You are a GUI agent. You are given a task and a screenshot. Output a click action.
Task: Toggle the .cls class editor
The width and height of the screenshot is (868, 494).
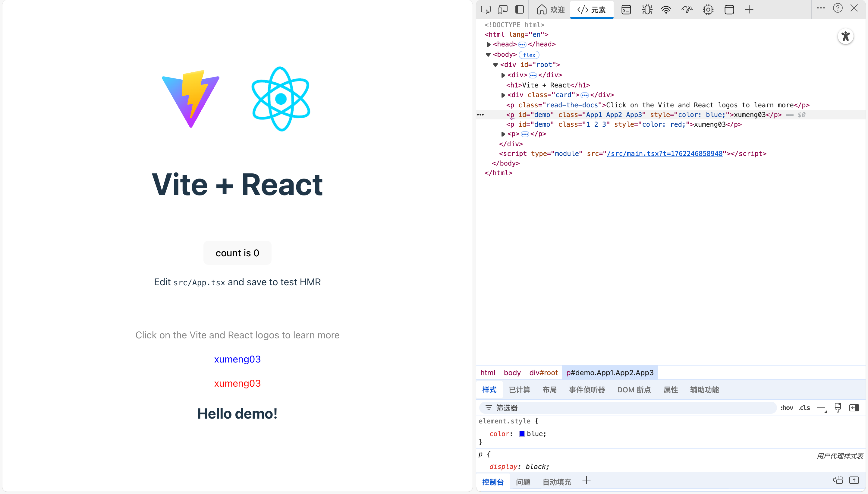(x=804, y=408)
